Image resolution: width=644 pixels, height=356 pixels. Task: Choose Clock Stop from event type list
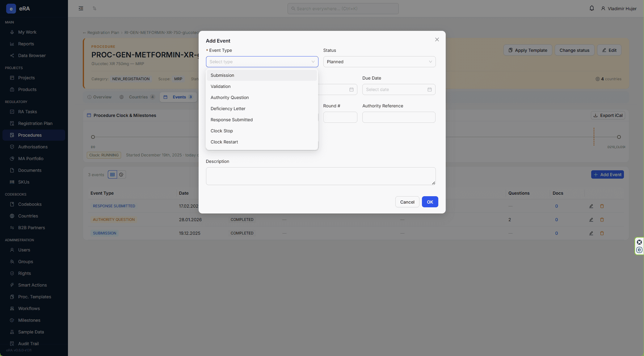[262, 131]
